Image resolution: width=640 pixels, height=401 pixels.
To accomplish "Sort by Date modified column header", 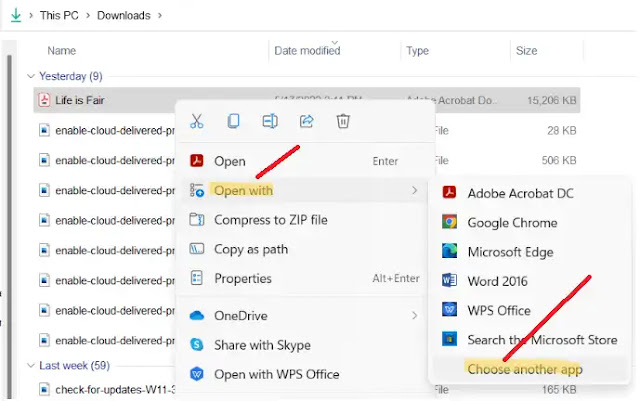I will point(307,51).
